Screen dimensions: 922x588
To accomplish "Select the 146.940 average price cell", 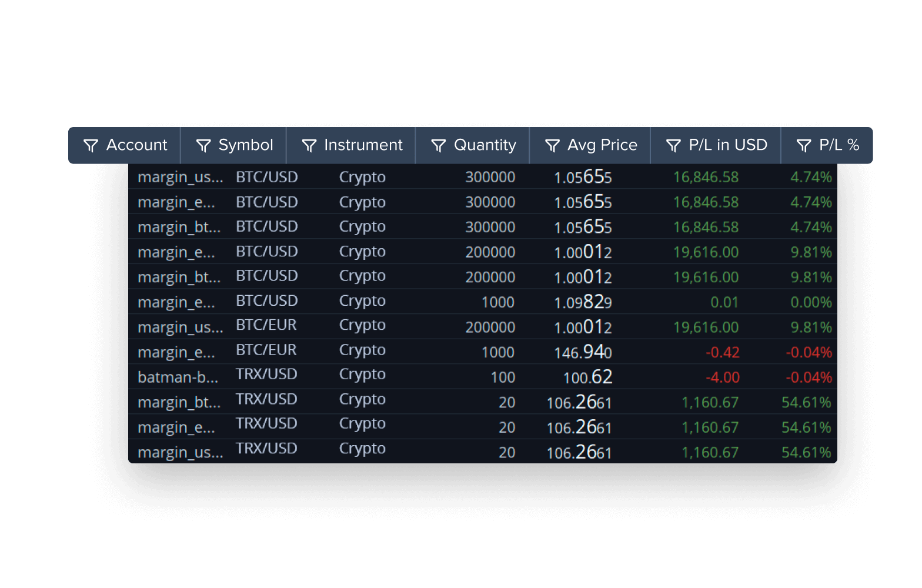I will pyautogui.click(x=583, y=352).
